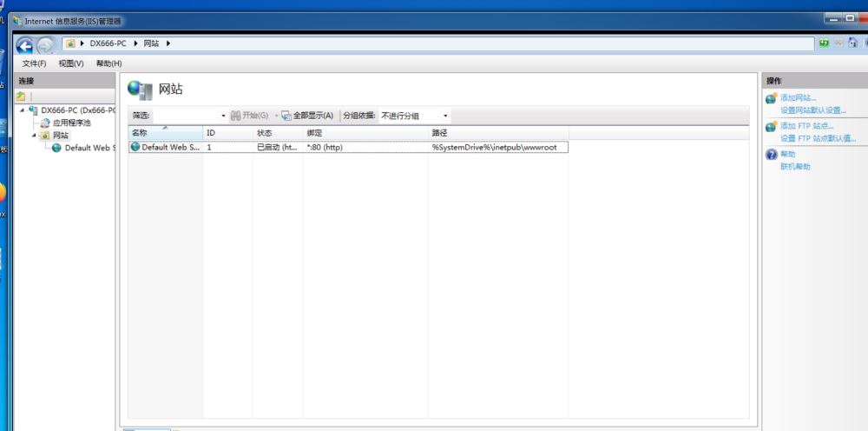This screenshot has height=431, width=868.
Task: Click the 添加 FTP 站点 globe icon
Action: (771, 127)
